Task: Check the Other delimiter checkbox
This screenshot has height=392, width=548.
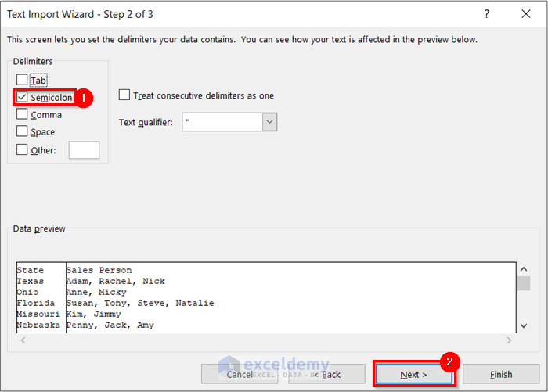Action: pos(22,149)
